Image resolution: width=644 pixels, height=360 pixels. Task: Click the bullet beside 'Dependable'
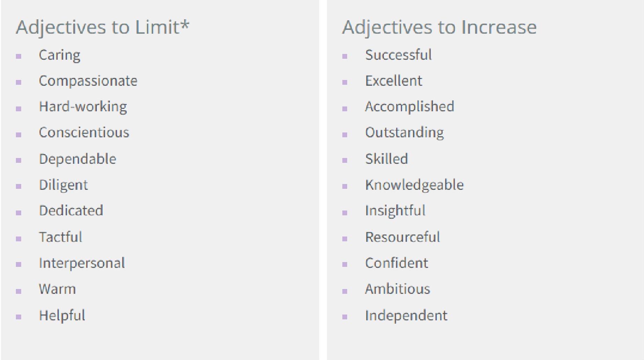click(18, 160)
